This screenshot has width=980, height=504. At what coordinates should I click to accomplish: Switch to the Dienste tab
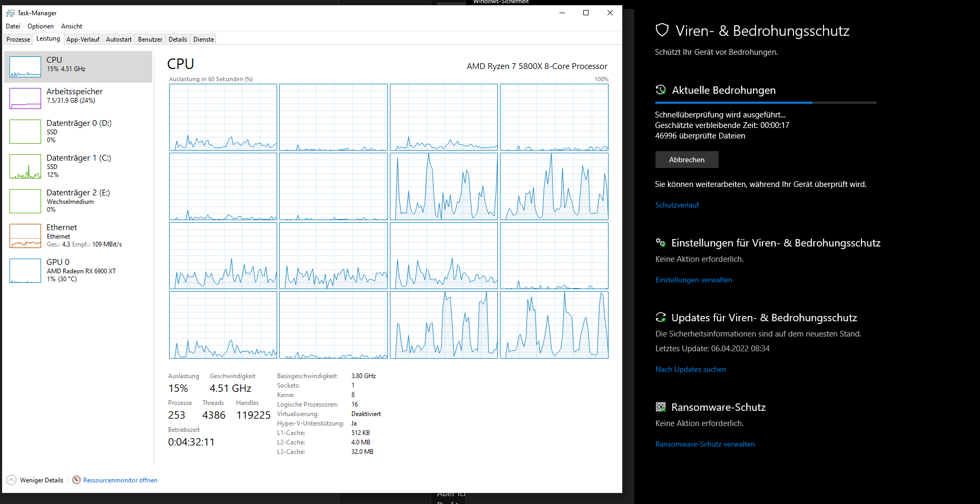point(203,39)
